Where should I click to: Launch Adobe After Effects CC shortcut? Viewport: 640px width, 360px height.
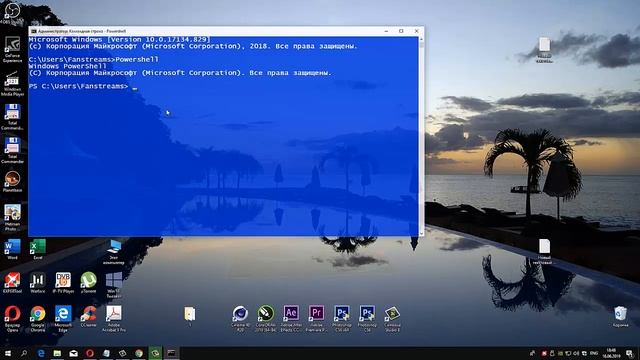[x=291, y=318]
